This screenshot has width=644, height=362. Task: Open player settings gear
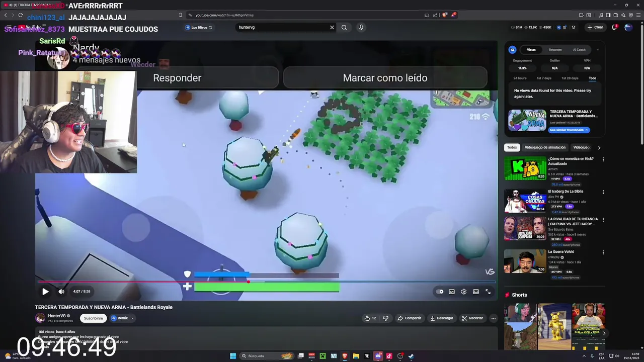pyautogui.click(x=464, y=292)
